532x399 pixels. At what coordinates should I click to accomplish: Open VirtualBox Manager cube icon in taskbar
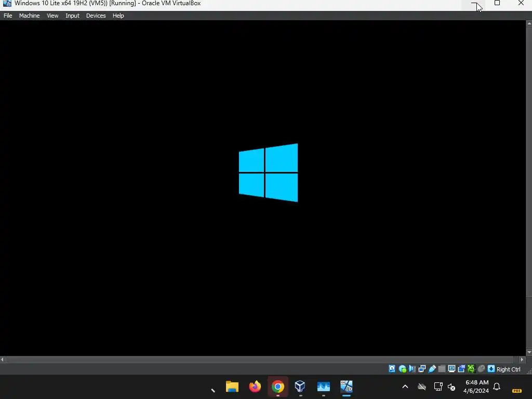tap(300, 386)
